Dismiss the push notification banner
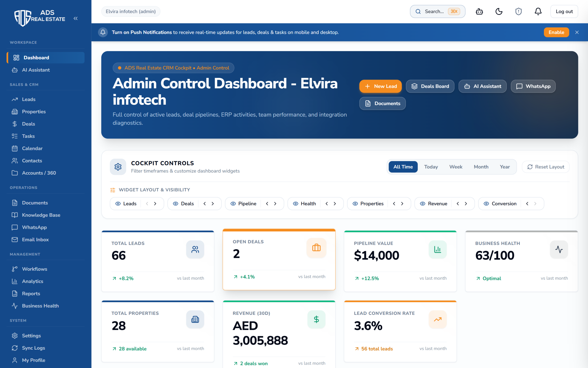Screen dimensions: 588x368 click(577, 32)
